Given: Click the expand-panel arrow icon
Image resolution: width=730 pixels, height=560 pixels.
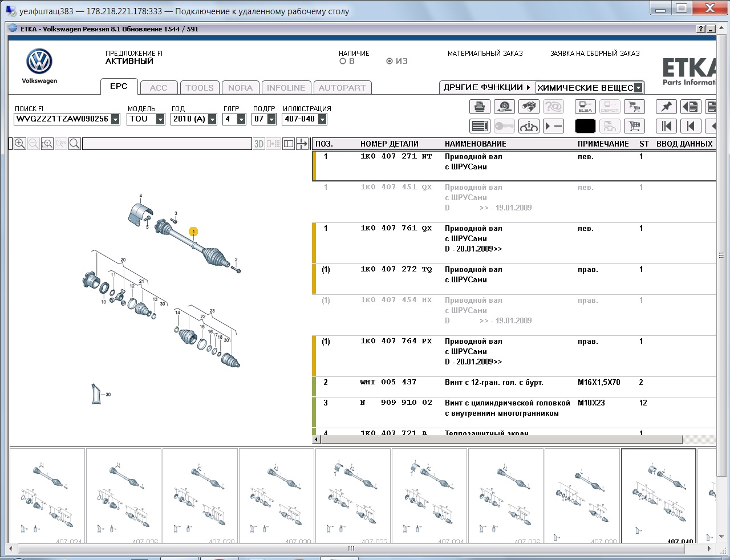Looking at the screenshot, I should tap(302, 144).
